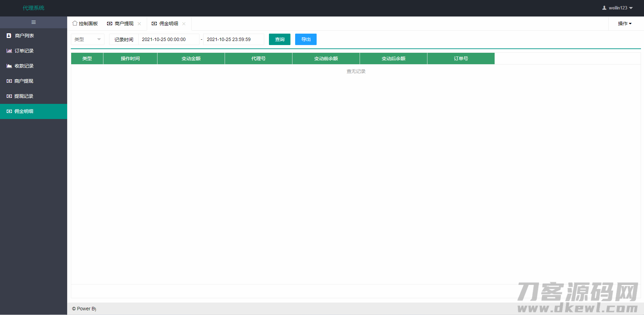Viewport: 644px width, 315px height.
Task: Toggle the sidebar hamburger menu icon
Action: 34,22
